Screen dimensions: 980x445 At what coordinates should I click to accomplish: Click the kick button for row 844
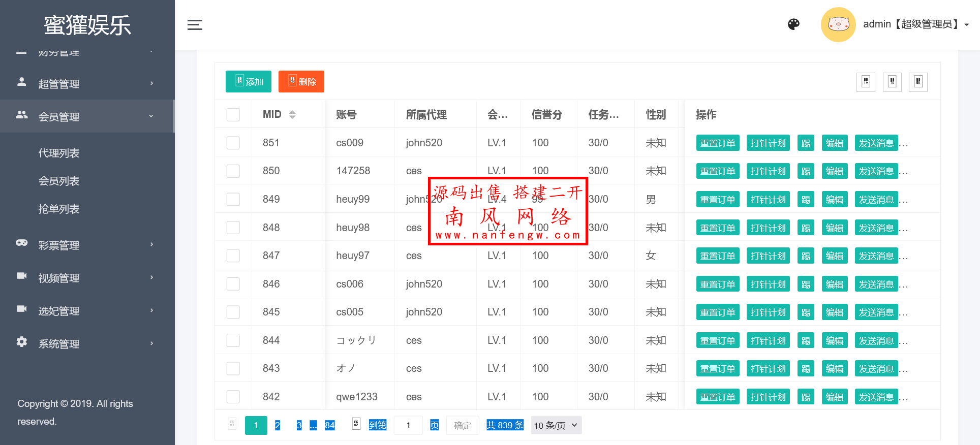(x=806, y=341)
